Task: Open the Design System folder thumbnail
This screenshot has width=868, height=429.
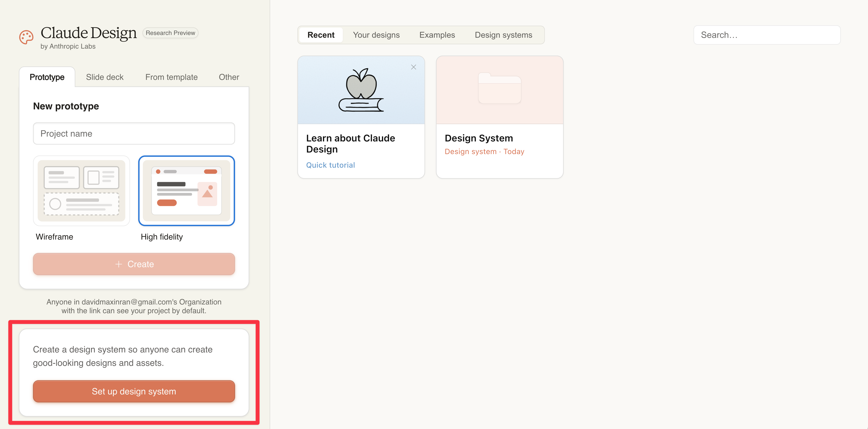Action: (499, 90)
